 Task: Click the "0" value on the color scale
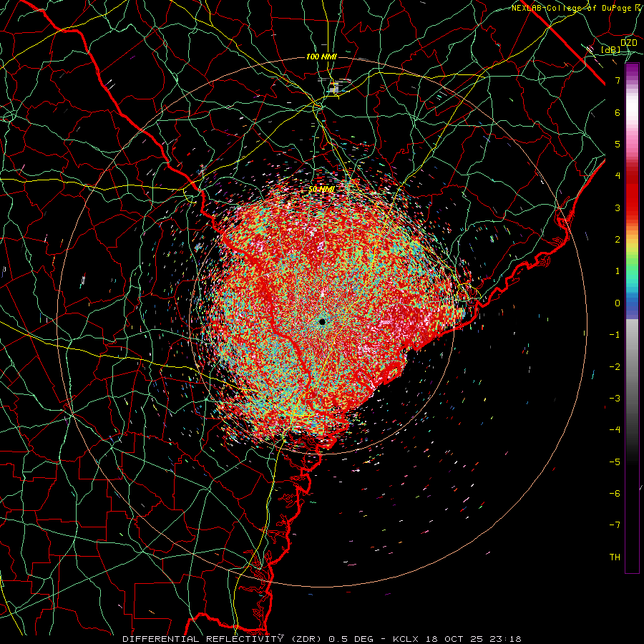coord(618,303)
